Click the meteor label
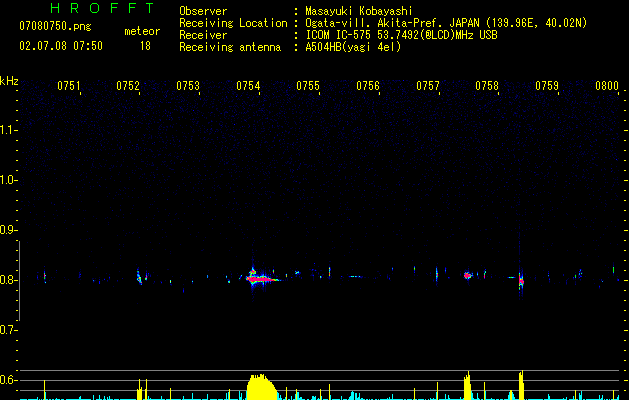Viewport: 629px width, 400px height. [x=142, y=31]
